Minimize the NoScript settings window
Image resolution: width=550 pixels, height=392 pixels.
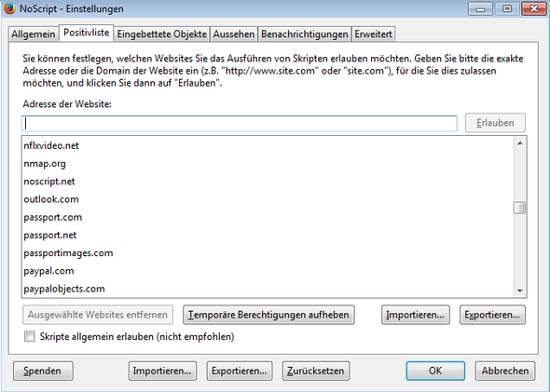480,8
